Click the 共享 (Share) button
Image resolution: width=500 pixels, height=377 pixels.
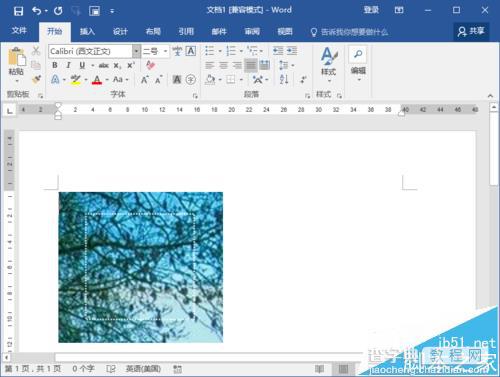pyautogui.click(x=471, y=31)
